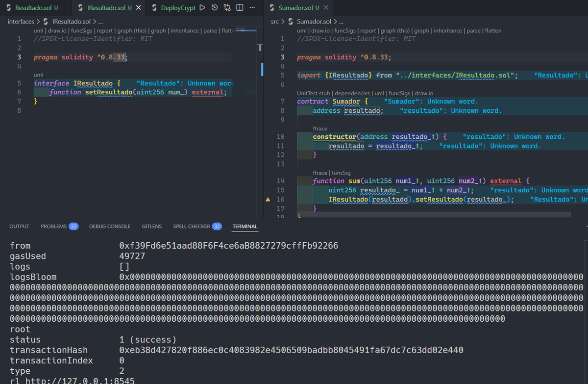Expand breadcrumb ellipsis after IResultado.sol
The width and height of the screenshot is (588, 384).
click(x=100, y=22)
